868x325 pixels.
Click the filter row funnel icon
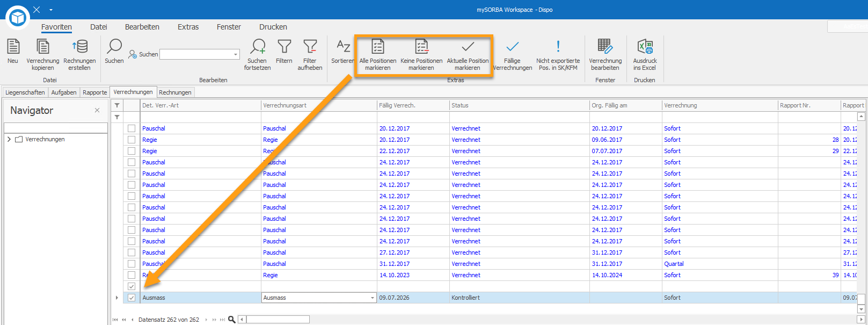click(x=117, y=117)
